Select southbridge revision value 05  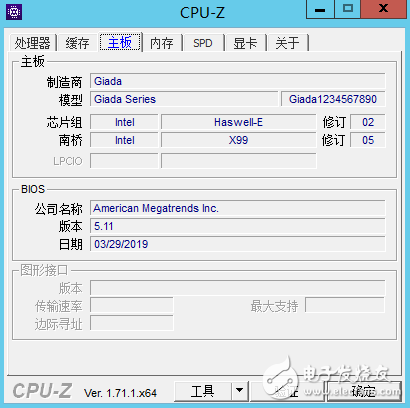368,140
